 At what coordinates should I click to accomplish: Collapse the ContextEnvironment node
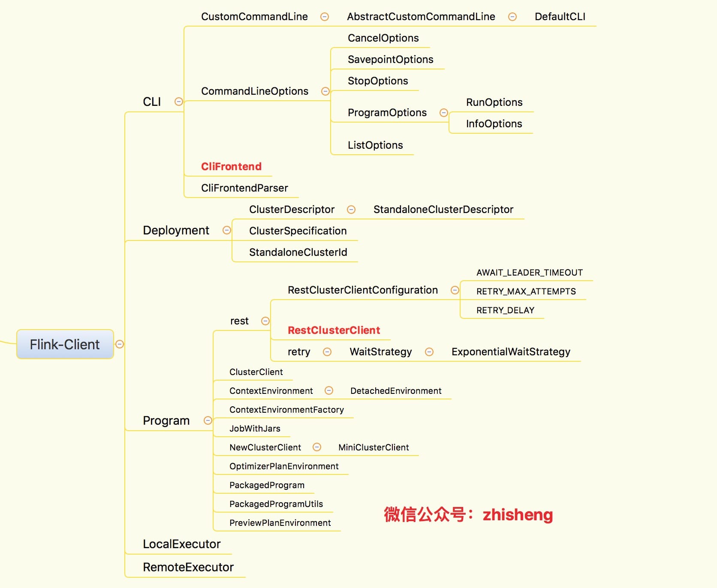[x=329, y=390]
